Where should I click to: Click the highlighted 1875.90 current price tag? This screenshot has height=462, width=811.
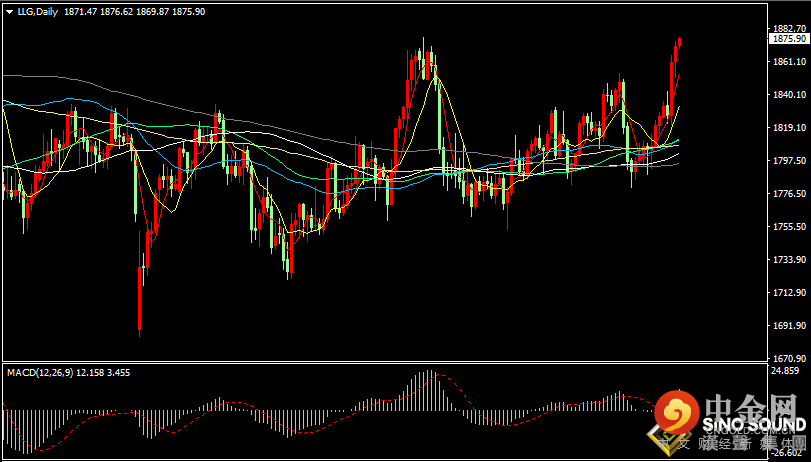tap(788, 39)
